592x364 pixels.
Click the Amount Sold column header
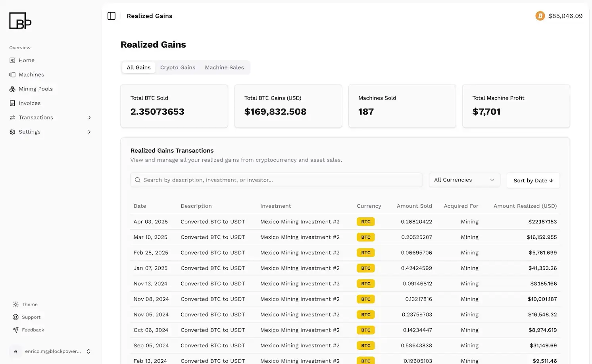pyautogui.click(x=414, y=206)
